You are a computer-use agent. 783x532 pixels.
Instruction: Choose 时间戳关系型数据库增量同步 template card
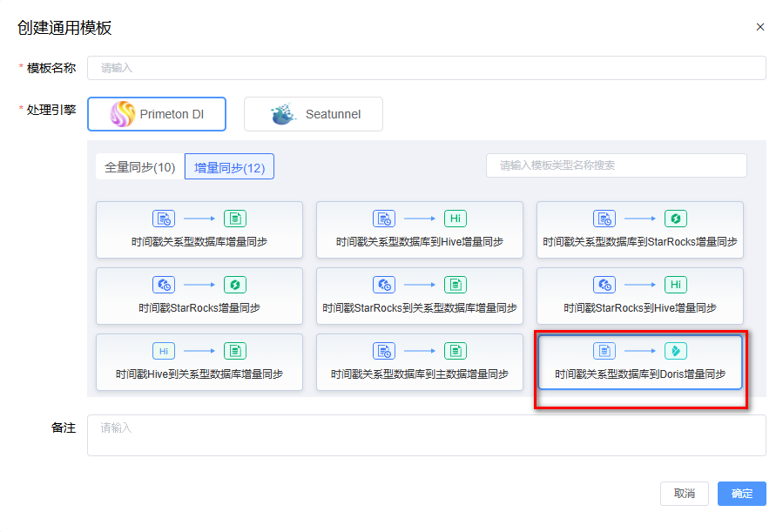tap(199, 230)
